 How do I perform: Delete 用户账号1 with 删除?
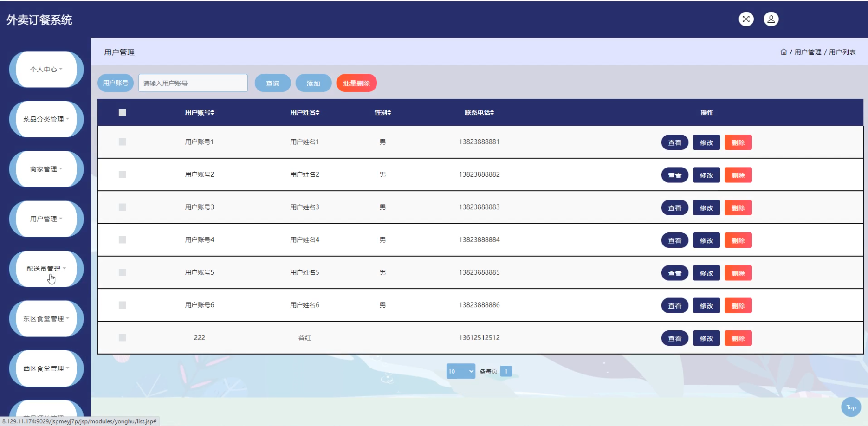click(x=738, y=142)
